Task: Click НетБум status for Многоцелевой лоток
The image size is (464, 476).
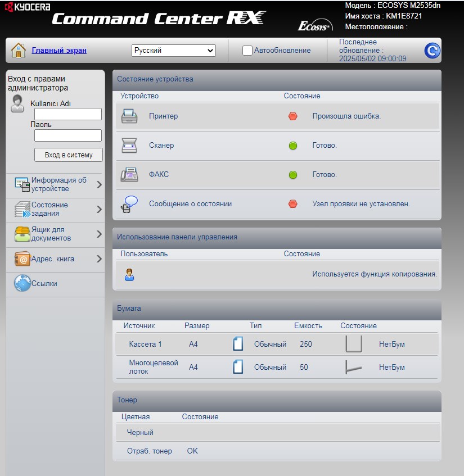Action: click(x=391, y=368)
